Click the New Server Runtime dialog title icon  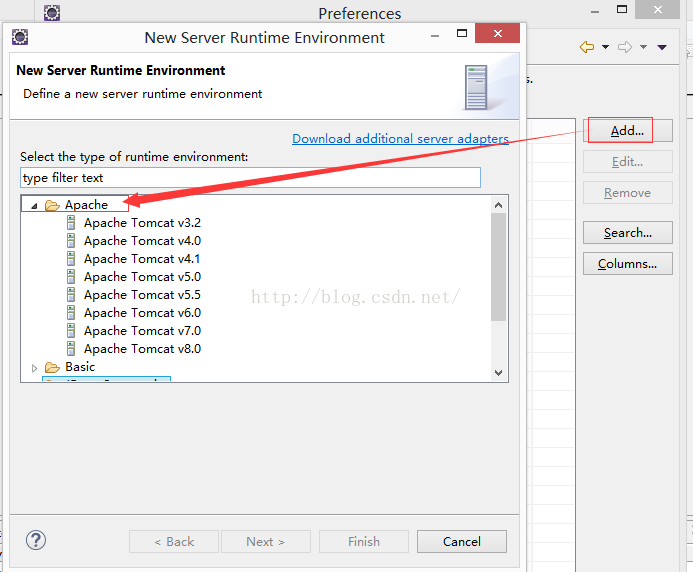tap(20, 37)
